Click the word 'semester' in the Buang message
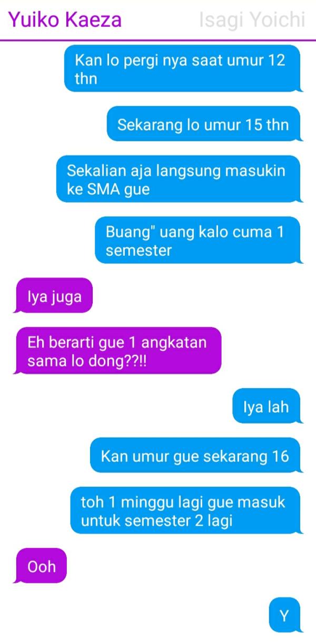The image size is (316, 644). click(x=139, y=250)
